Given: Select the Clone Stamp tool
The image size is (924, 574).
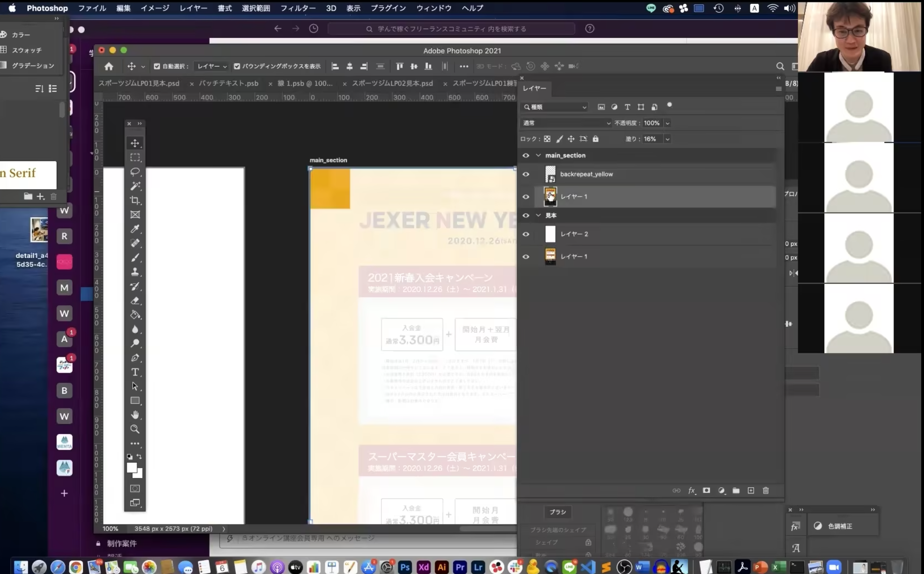Looking at the screenshot, I should click(x=135, y=272).
